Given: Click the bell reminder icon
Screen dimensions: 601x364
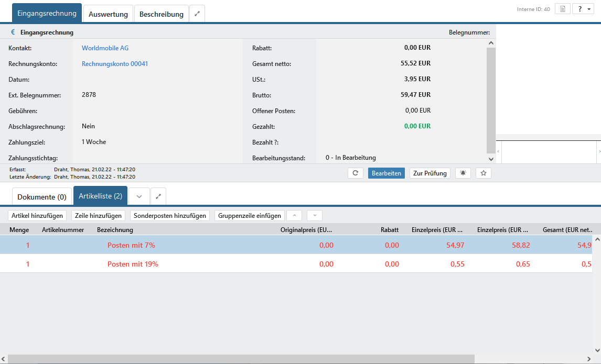Looking at the screenshot, I should click(x=463, y=173).
